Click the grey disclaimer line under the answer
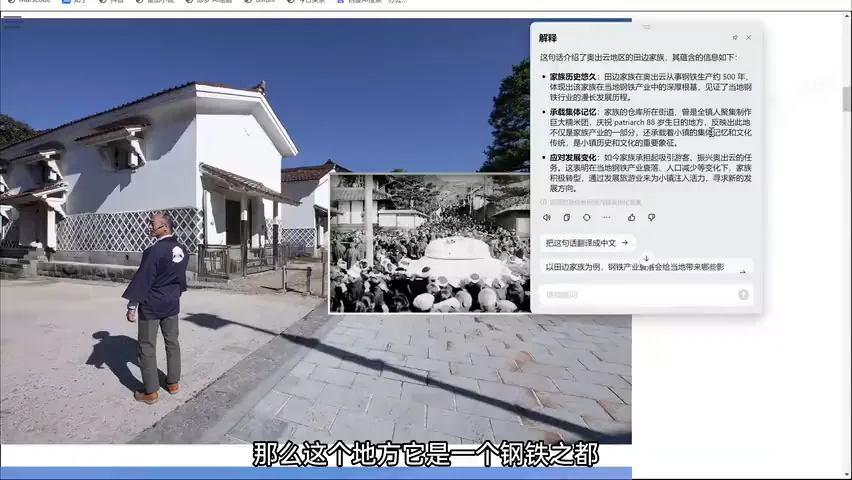This screenshot has height=480, width=852. click(591, 202)
